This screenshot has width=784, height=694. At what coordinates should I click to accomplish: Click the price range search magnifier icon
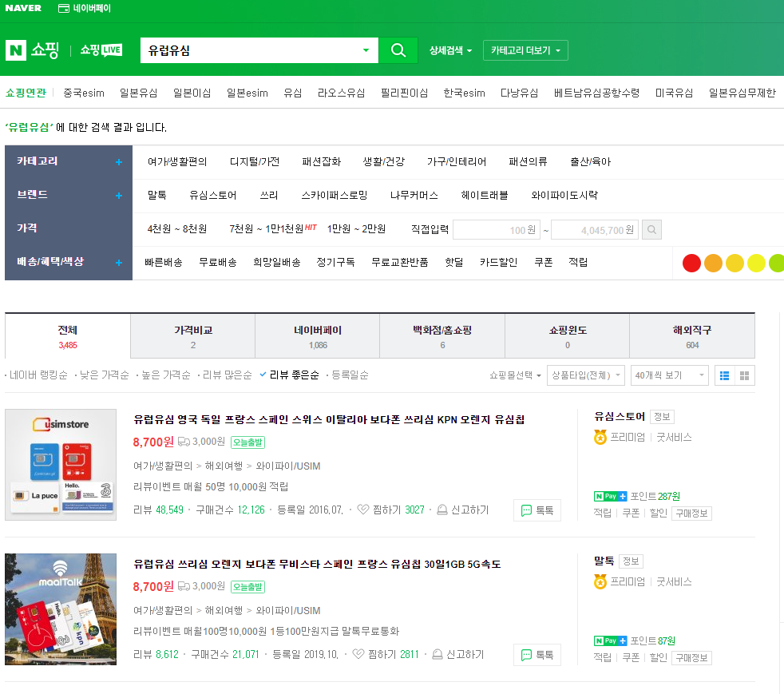point(651,230)
